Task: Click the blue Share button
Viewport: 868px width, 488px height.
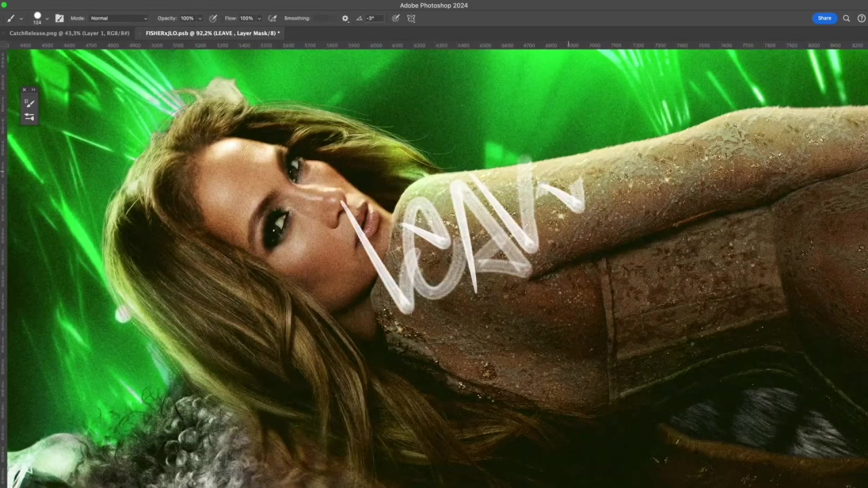Action: (824, 18)
